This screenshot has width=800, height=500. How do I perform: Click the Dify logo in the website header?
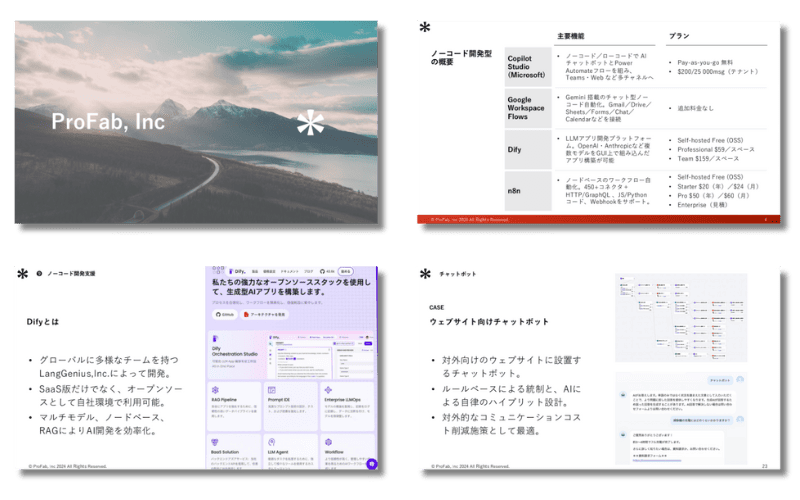pos(237,271)
